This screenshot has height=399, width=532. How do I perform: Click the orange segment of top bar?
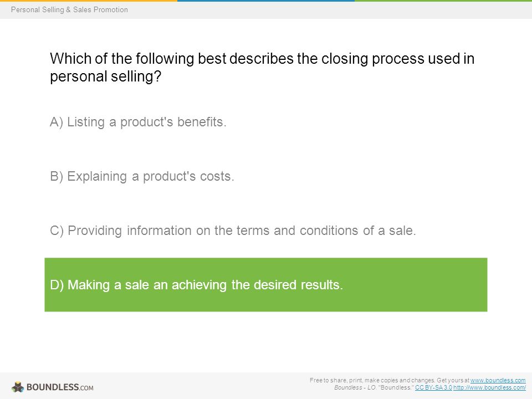89,1
